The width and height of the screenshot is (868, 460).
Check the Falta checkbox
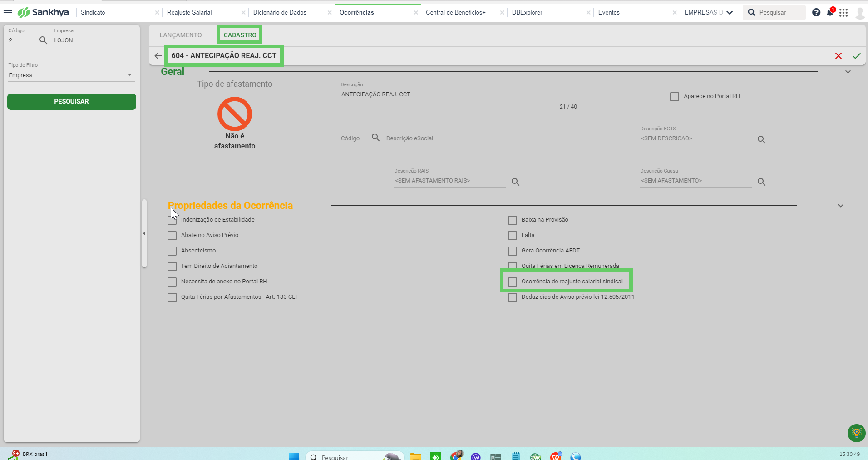513,236
